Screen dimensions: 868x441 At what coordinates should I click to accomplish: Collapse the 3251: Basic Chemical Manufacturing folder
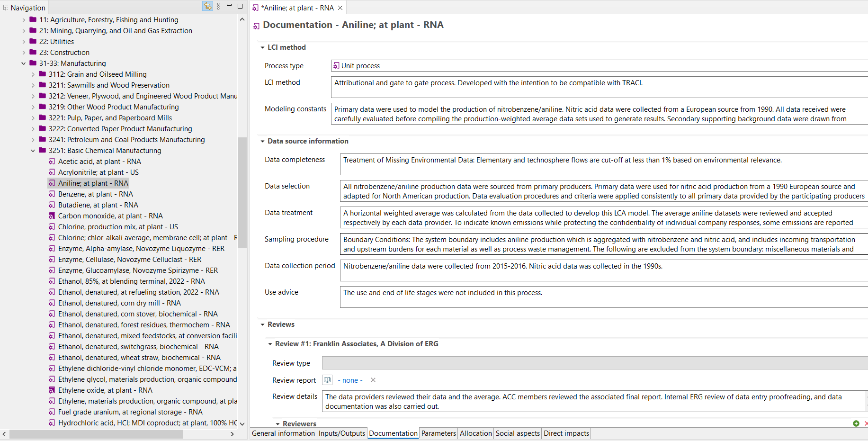33,151
